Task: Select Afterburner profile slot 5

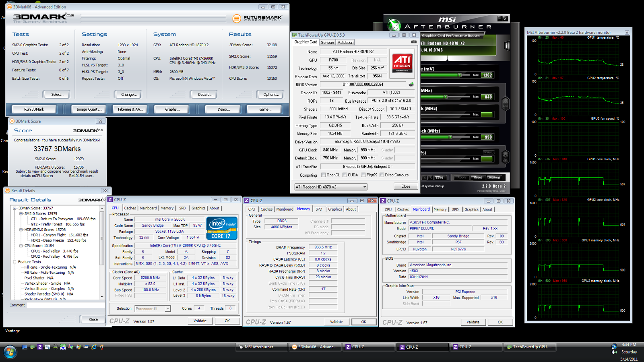Action: point(431,178)
